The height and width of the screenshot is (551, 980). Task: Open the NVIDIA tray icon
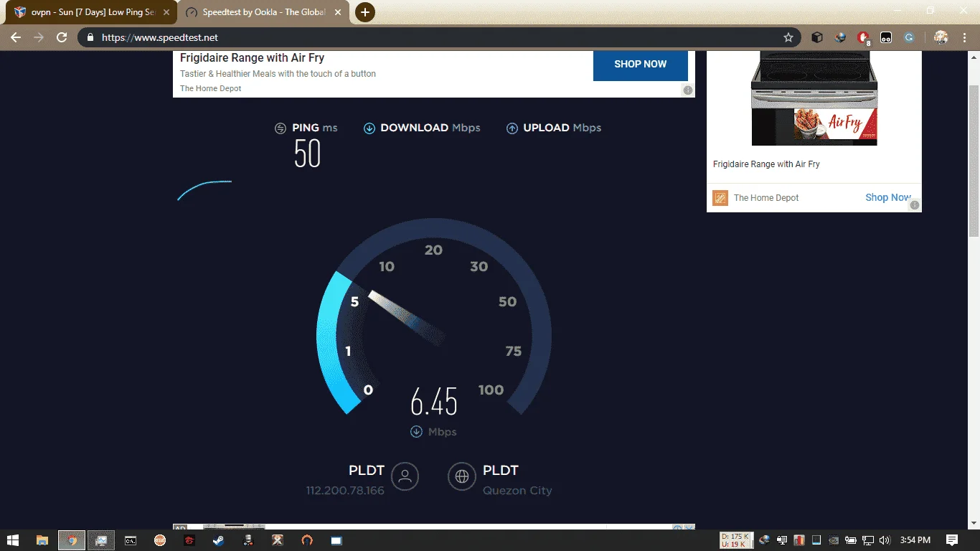pos(834,540)
